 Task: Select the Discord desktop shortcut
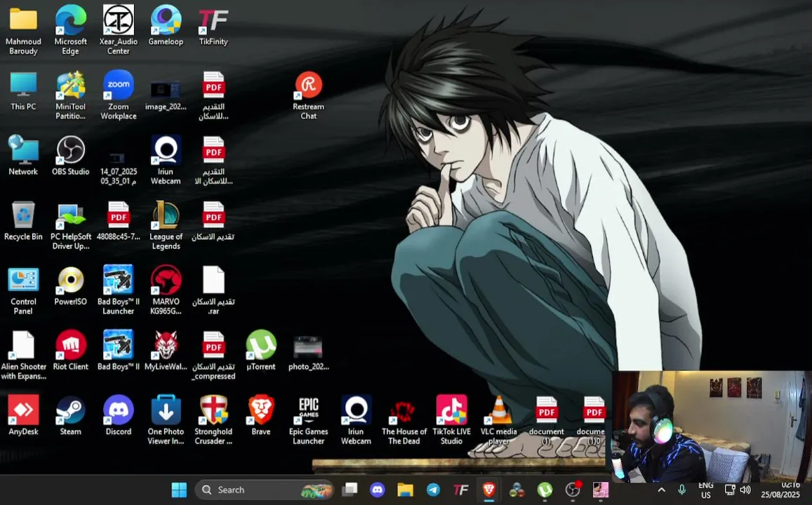[x=118, y=415]
